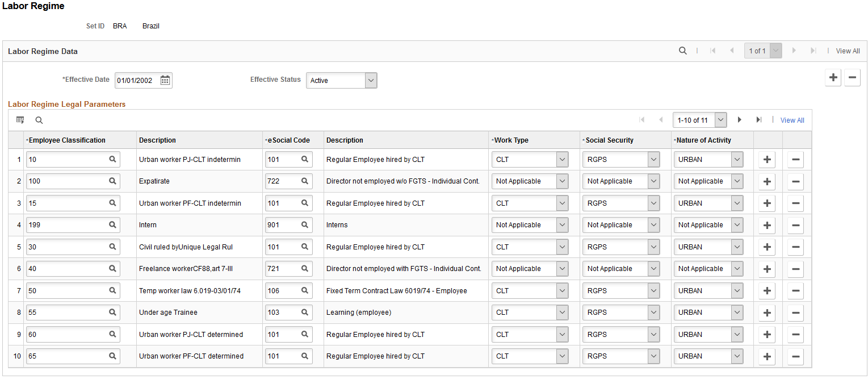The width and height of the screenshot is (868, 379).
Task: Click the Social Security column header
Action: [608, 140]
